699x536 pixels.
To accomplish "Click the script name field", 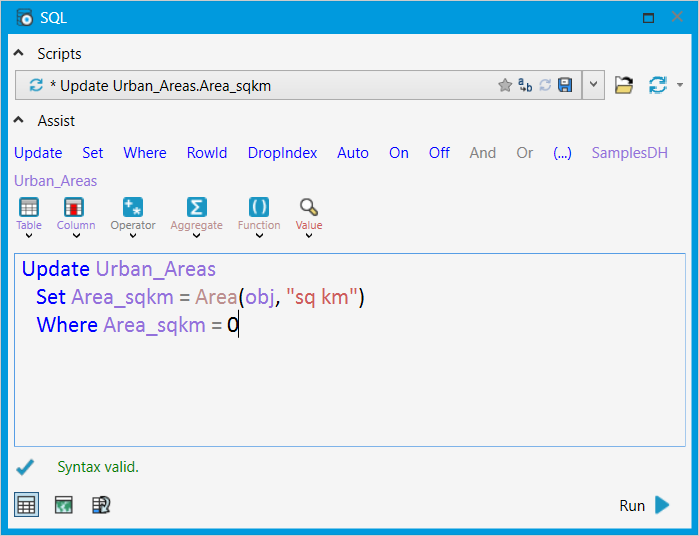I will (298, 85).
